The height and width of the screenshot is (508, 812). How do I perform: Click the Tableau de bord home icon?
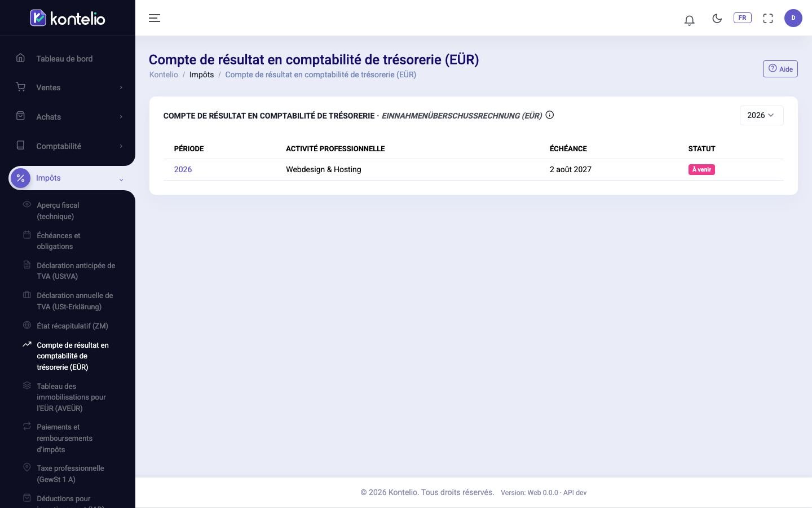pyautogui.click(x=20, y=58)
